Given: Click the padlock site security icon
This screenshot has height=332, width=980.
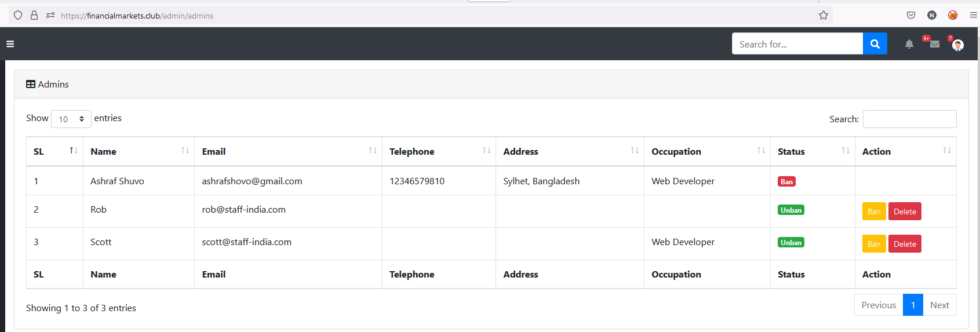Looking at the screenshot, I should (34, 16).
